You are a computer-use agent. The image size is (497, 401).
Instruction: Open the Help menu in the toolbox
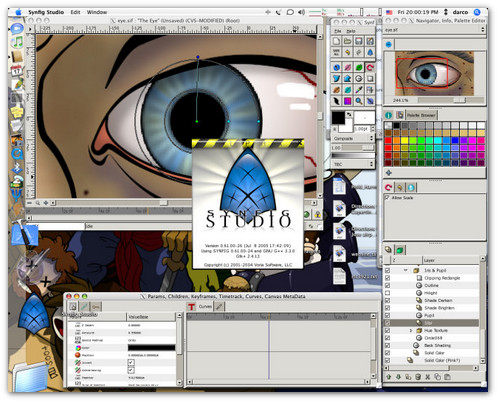point(351,31)
